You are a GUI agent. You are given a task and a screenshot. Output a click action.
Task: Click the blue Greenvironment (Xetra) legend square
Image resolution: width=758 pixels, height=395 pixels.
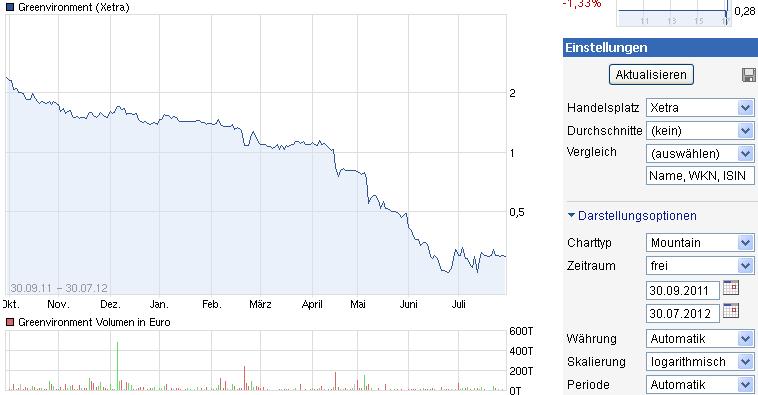pos(10,7)
